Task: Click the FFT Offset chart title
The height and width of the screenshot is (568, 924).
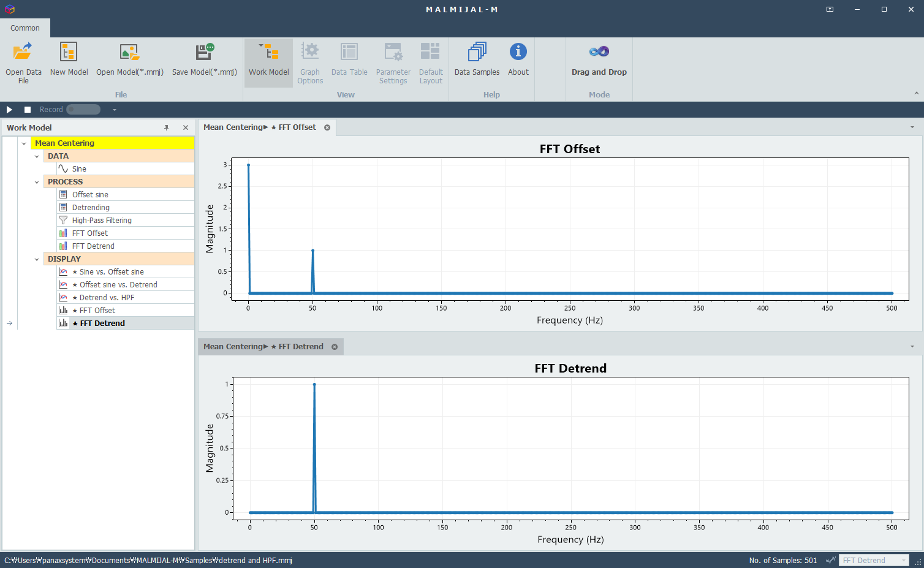Action: (570, 149)
